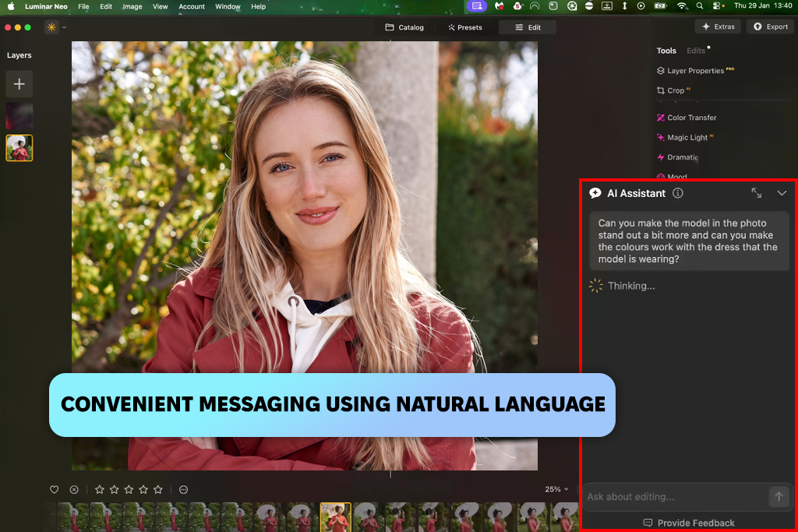
Task: Show AI Assistant info tooltip icon
Action: pyautogui.click(x=678, y=193)
